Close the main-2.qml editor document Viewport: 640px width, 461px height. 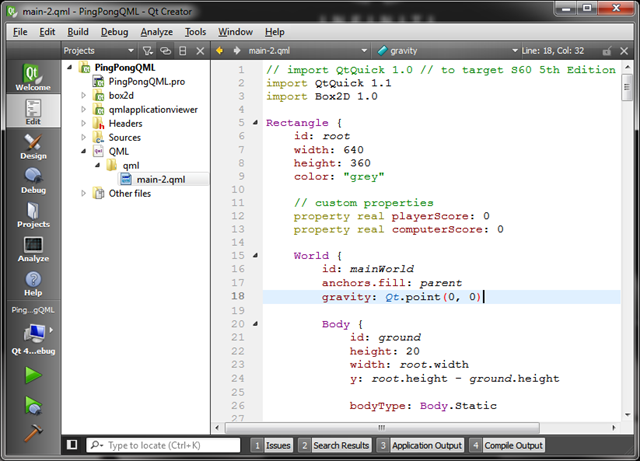[x=624, y=51]
